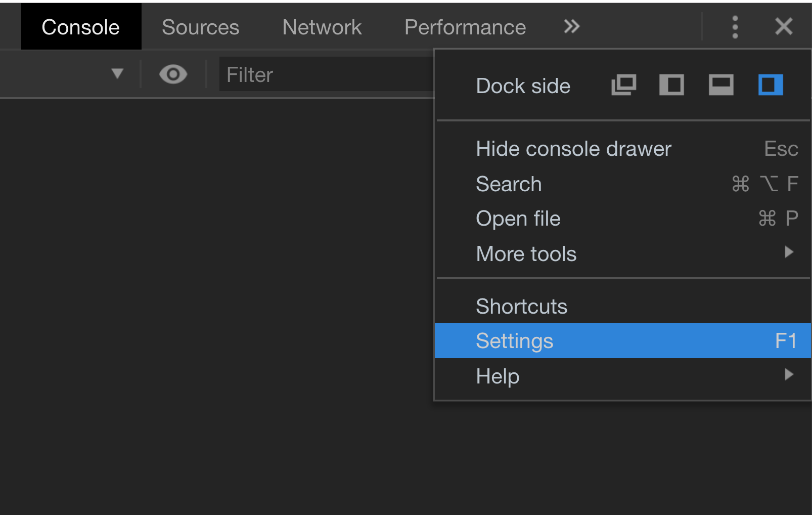This screenshot has height=515, width=812.
Task: Open the context selector dropdown arrow
Action: point(117,74)
